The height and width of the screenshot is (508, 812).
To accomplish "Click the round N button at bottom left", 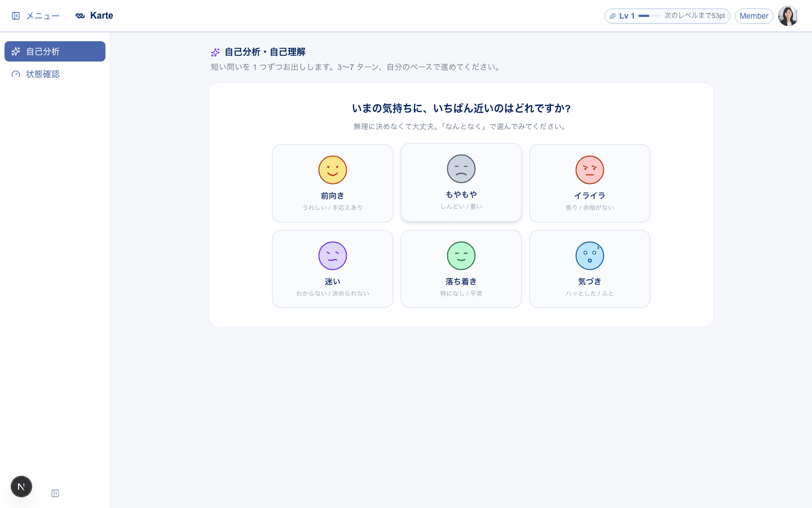I will click(x=21, y=487).
